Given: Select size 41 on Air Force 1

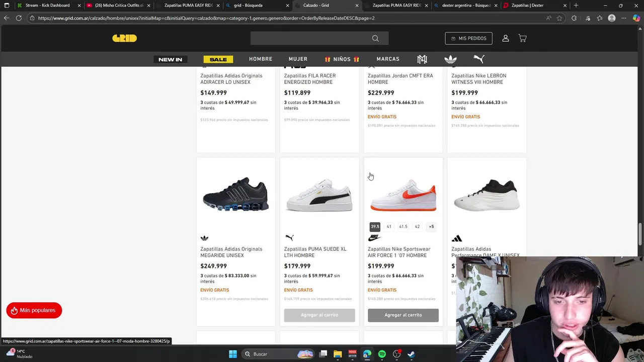Looking at the screenshot, I should pyautogui.click(x=389, y=227).
